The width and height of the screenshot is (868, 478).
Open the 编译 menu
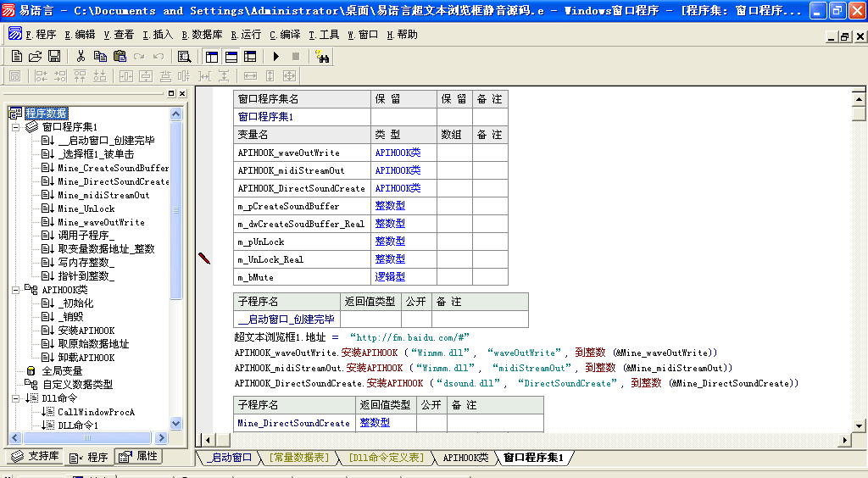[x=286, y=35]
